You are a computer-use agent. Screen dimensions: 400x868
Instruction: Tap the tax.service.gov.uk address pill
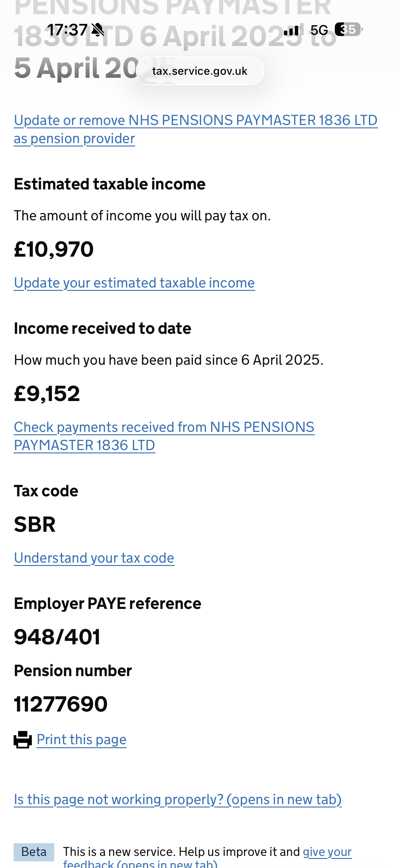coord(200,71)
